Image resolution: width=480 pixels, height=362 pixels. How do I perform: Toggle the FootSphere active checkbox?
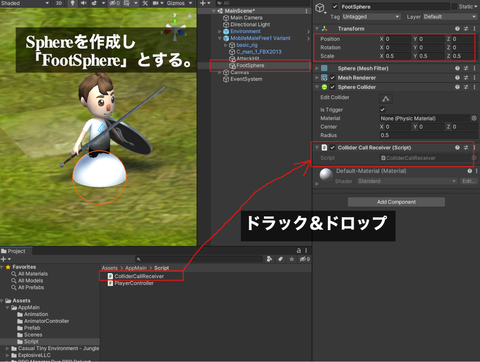pyautogui.click(x=335, y=7)
